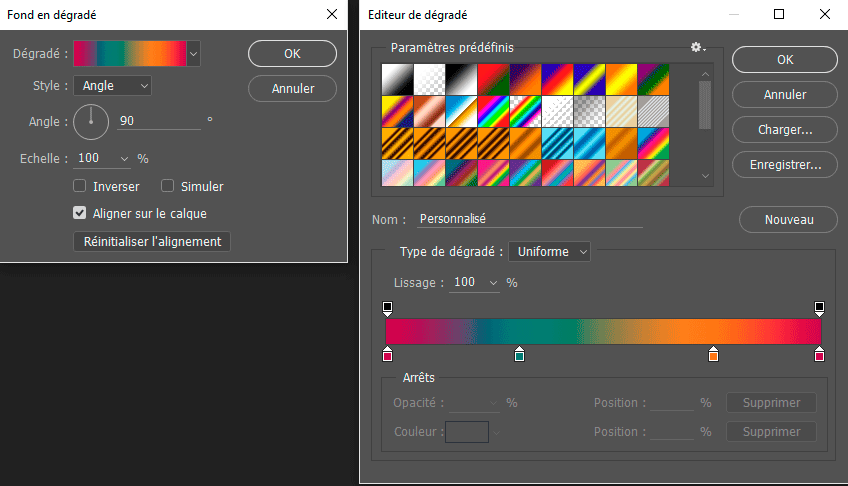
Task: Enable the Inverser checkbox
Action: point(80,186)
